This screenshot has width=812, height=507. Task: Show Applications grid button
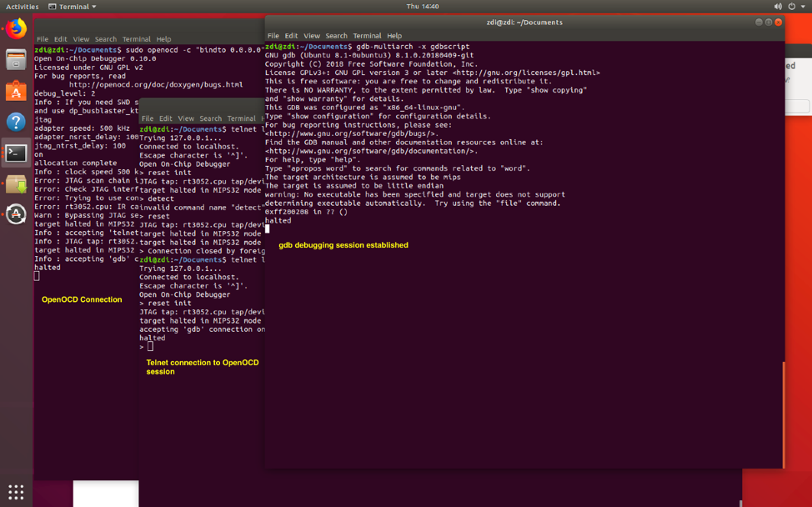click(16, 492)
